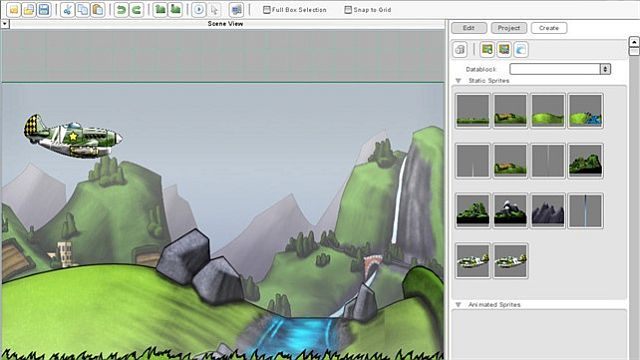Select the first-row grass with dirt patch sprite

click(x=510, y=111)
